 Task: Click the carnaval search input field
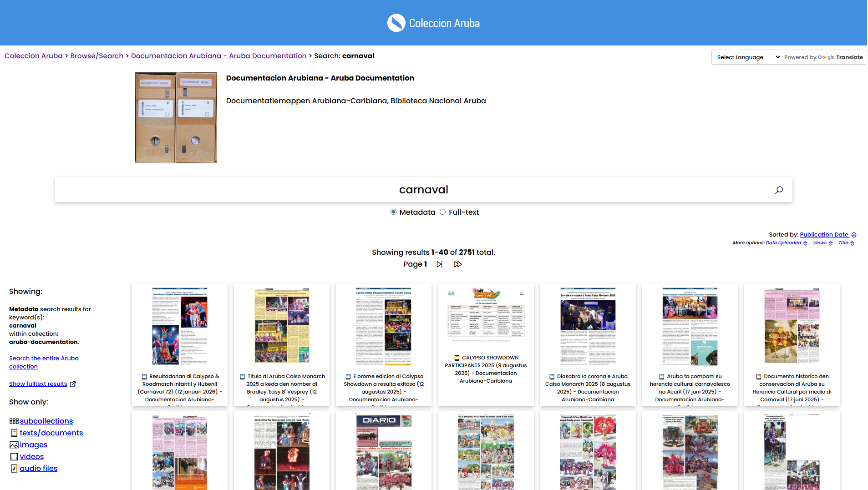pyautogui.click(x=423, y=190)
